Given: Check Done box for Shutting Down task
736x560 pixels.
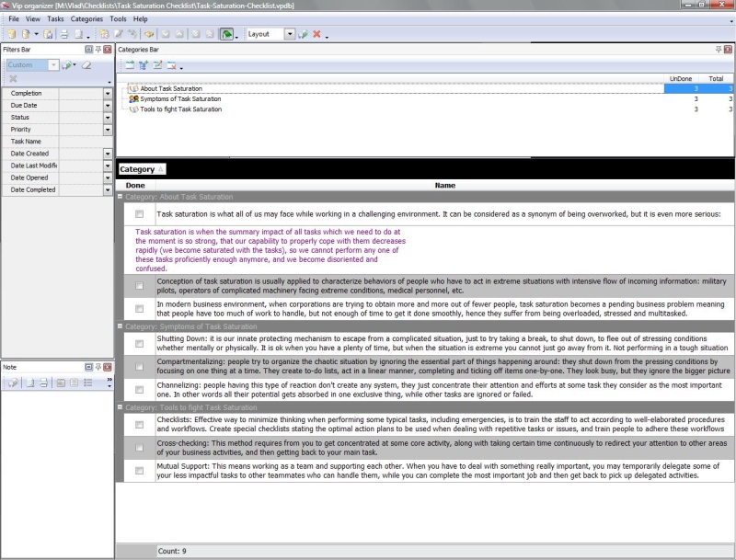Looking at the screenshot, I should pyautogui.click(x=139, y=344).
